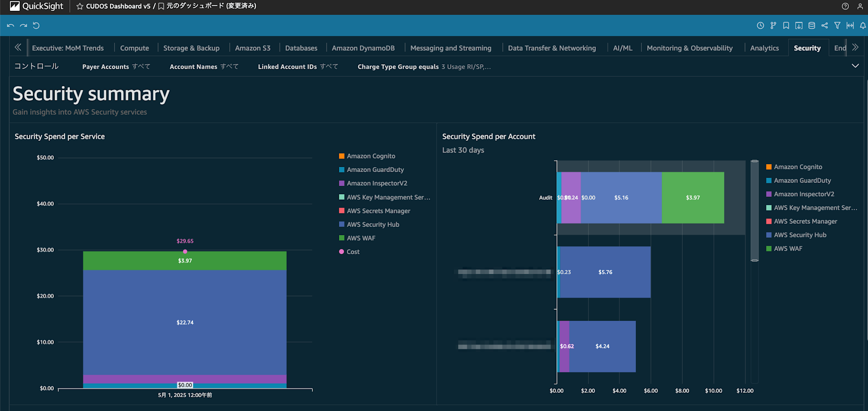Image resolution: width=868 pixels, height=411 pixels.
Task: Click the bookmark icon beside 元のダッシュボード
Action: (x=161, y=6)
